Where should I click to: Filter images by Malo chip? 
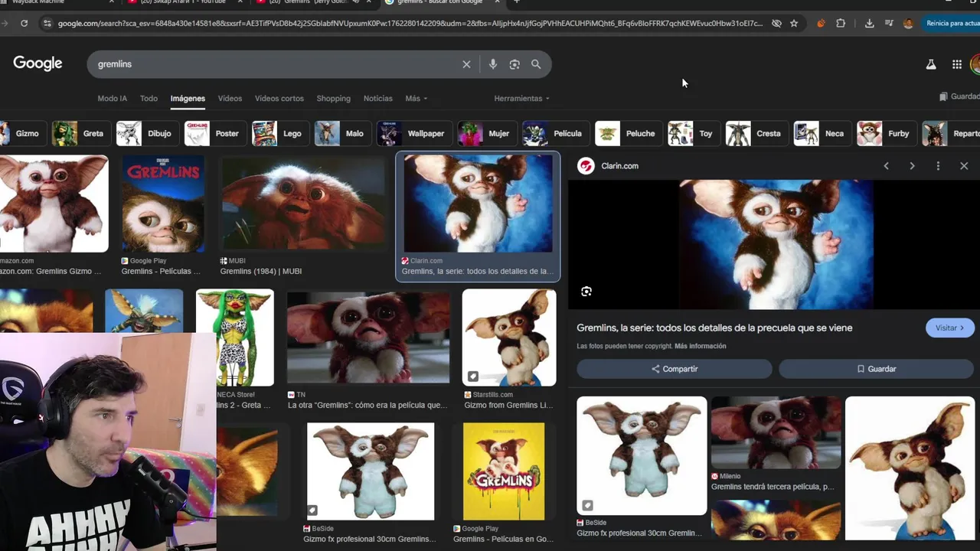point(342,133)
